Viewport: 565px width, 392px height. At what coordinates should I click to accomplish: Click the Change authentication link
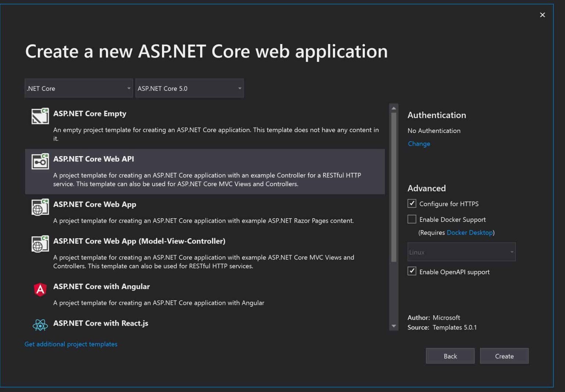419,144
